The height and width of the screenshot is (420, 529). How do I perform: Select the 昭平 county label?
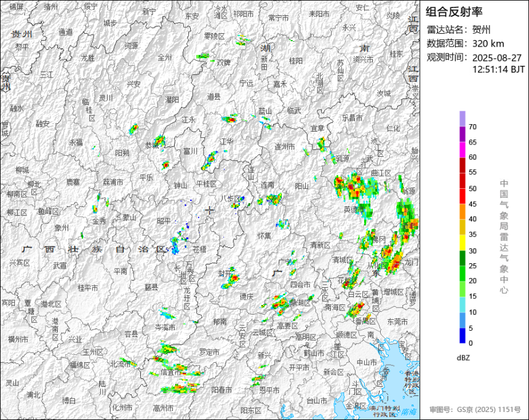164,221
